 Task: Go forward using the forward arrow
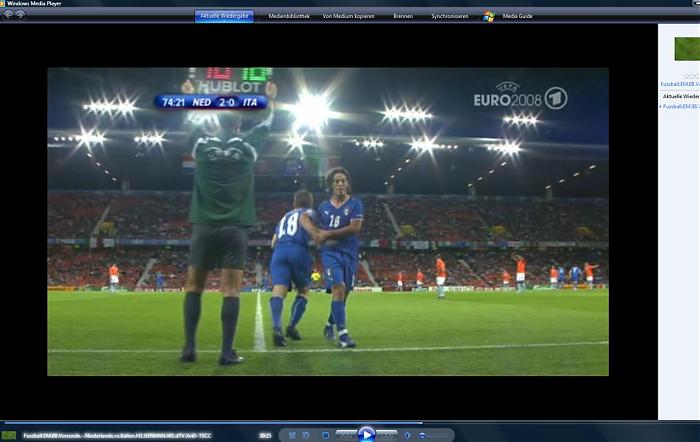pos(20,15)
